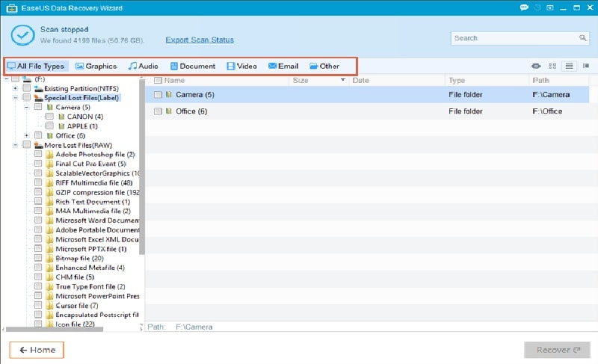The width and height of the screenshot is (598, 364).
Task: Check the Special Lost Files(Label) checkbox
Action: 26,98
